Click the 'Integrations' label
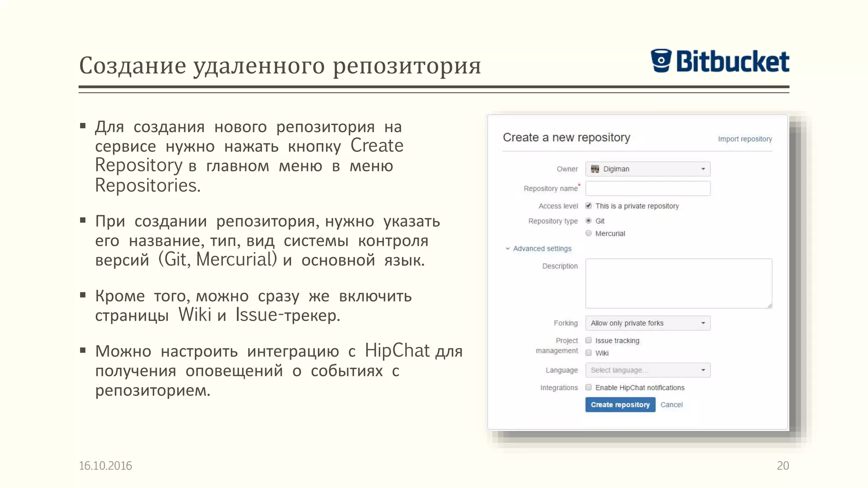This screenshot has height=488, width=868. click(559, 388)
